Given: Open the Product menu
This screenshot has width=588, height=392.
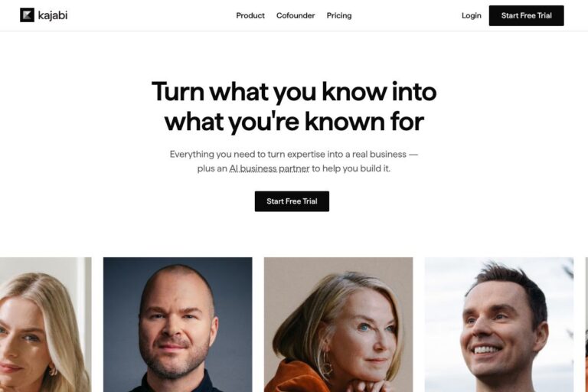Looking at the screenshot, I should click(250, 15).
